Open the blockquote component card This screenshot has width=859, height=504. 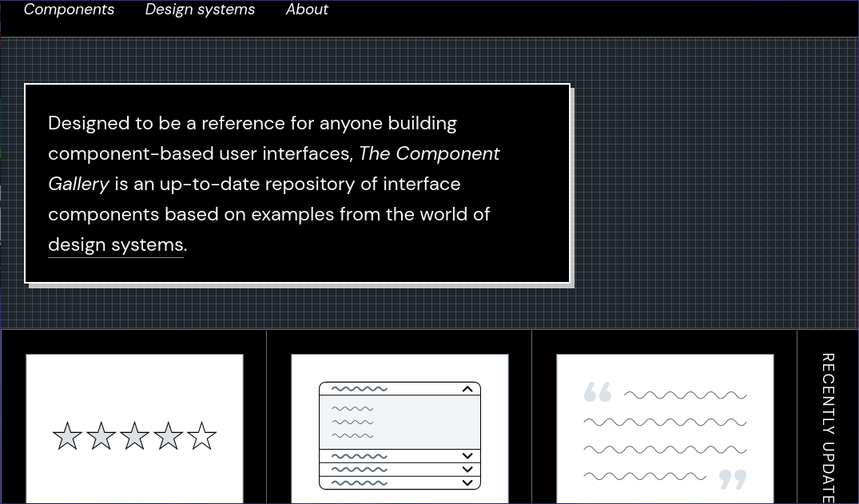(665, 429)
